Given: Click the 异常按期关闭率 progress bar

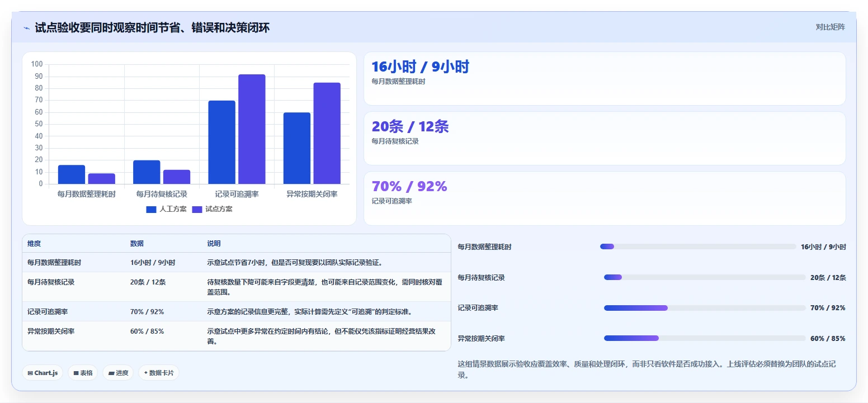Looking at the screenshot, I should tap(705, 338).
